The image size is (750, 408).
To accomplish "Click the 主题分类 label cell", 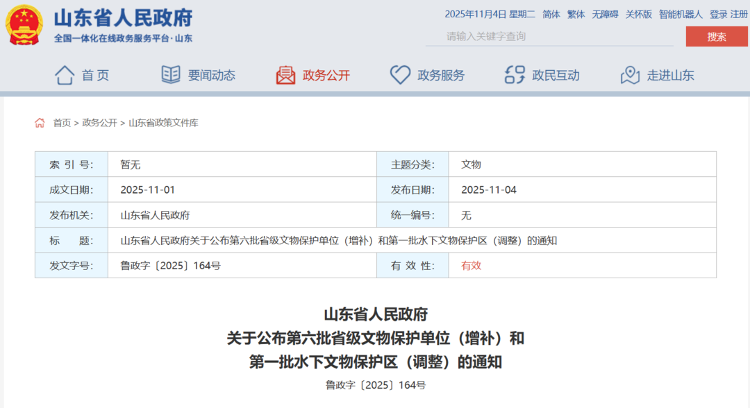I will pyautogui.click(x=412, y=165).
